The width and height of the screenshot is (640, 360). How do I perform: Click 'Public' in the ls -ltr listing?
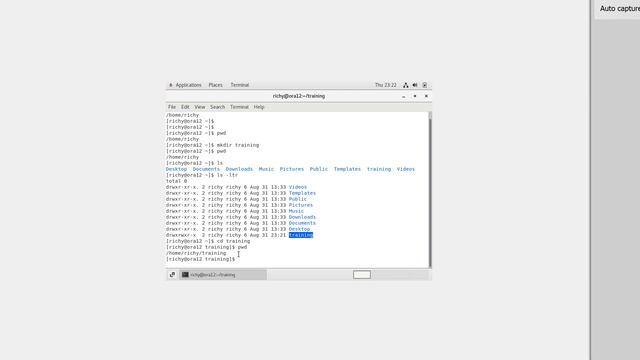pyautogui.click(x=298, y=199)
